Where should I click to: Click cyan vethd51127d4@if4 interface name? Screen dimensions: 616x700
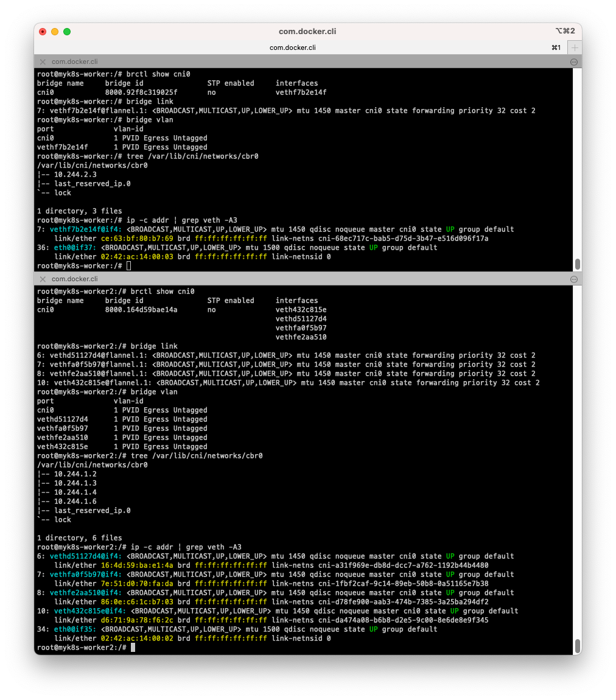click(86, 556)
